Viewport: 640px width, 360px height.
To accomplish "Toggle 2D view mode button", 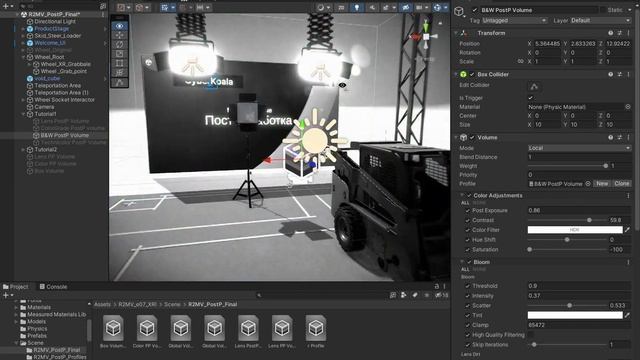I will coord(341,7).
